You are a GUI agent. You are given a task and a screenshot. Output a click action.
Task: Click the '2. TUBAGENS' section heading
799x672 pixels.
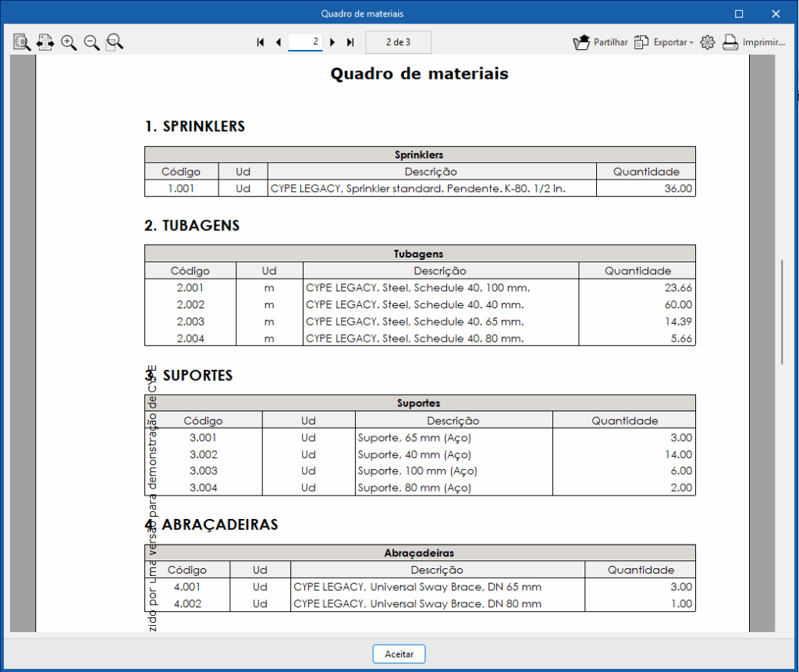pos(192,226)
